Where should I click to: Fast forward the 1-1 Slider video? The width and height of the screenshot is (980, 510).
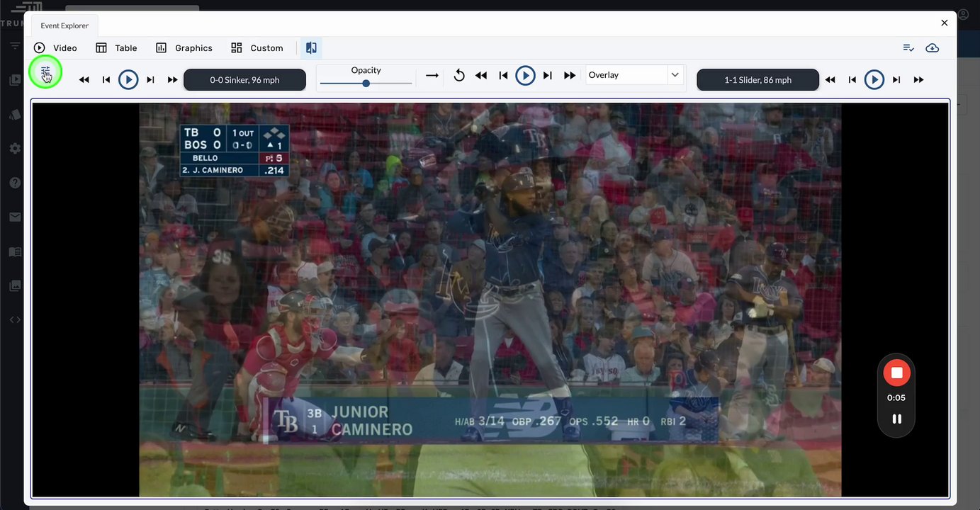pyautogui.click(x=918, y=80)
